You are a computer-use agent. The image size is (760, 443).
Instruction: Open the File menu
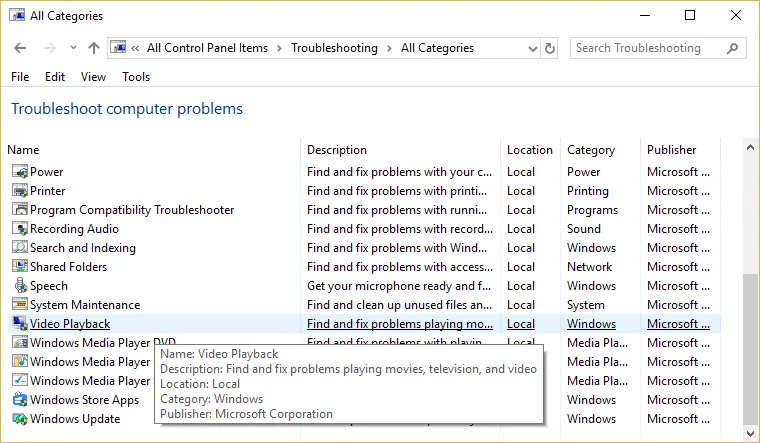tap(20, 77)
